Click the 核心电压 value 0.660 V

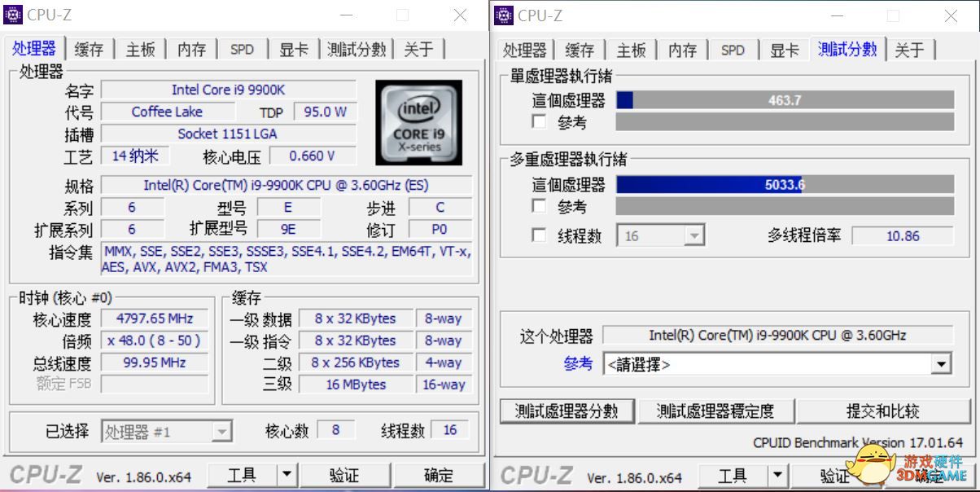point(313,156)
